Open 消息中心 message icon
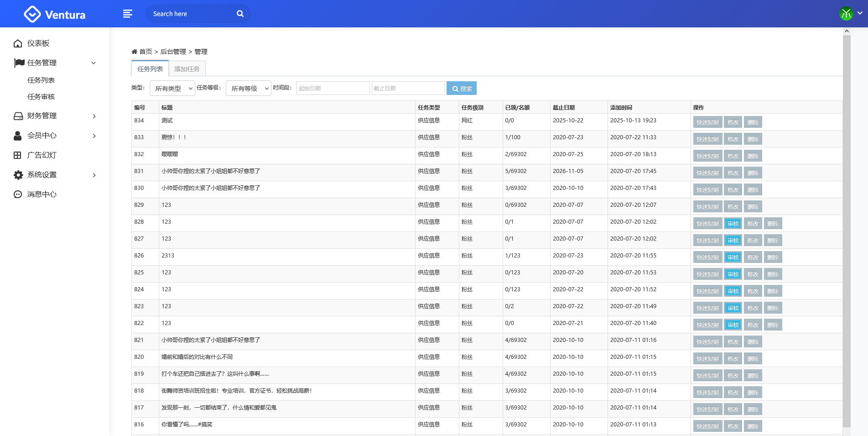The width and height of the screenshot is (868, 436). pyautogui.click(x=18, y=194)
